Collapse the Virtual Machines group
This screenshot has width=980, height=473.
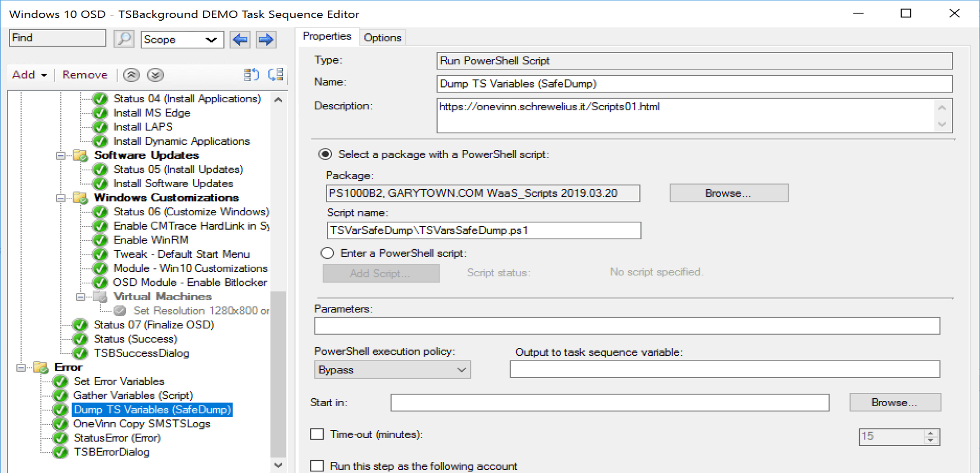click(x=81, y=297)
